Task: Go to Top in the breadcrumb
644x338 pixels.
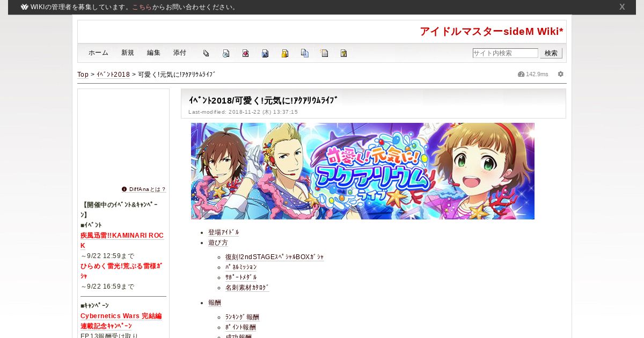Action: (83, 75)
